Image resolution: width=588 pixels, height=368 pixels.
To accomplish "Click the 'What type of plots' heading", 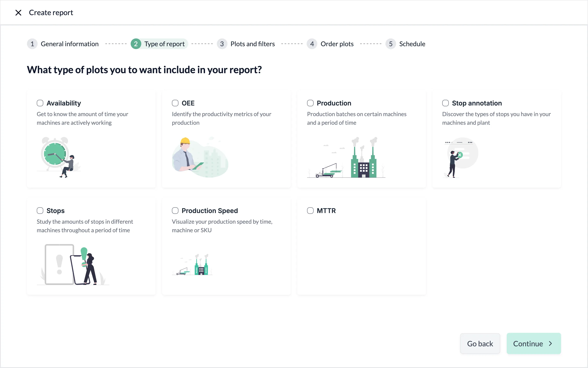I will (144, 70).
